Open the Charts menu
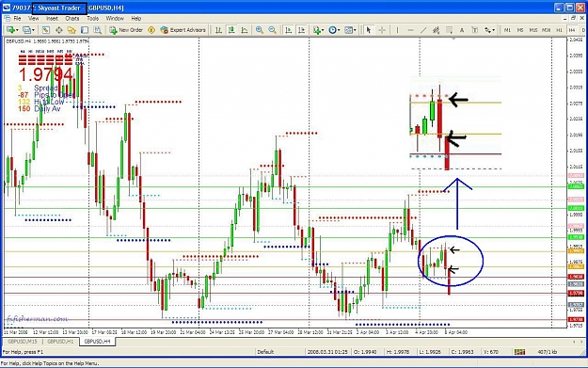This screenshot has height=368, width=588. point(72,19)
